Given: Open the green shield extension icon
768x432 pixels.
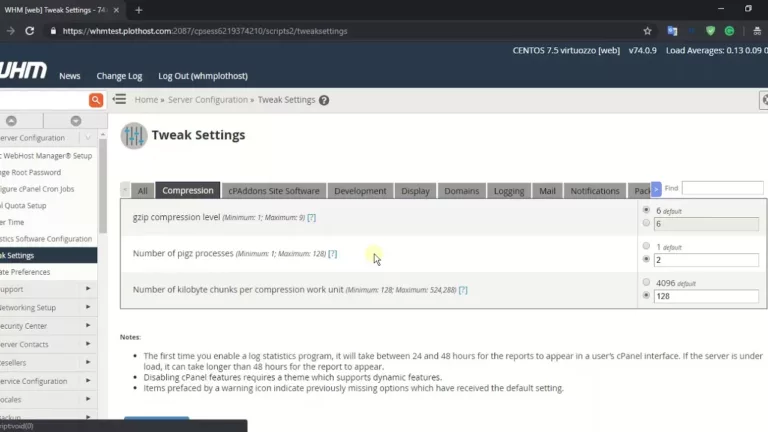Looking at the screenshot, I should pyautogui.click(x=710, y=31).
